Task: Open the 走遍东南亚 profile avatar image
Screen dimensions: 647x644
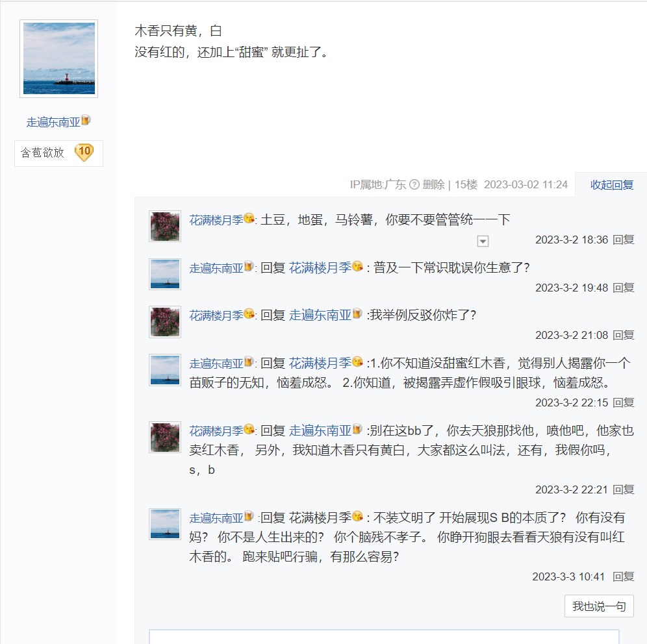Action: [x=59, y=58]
